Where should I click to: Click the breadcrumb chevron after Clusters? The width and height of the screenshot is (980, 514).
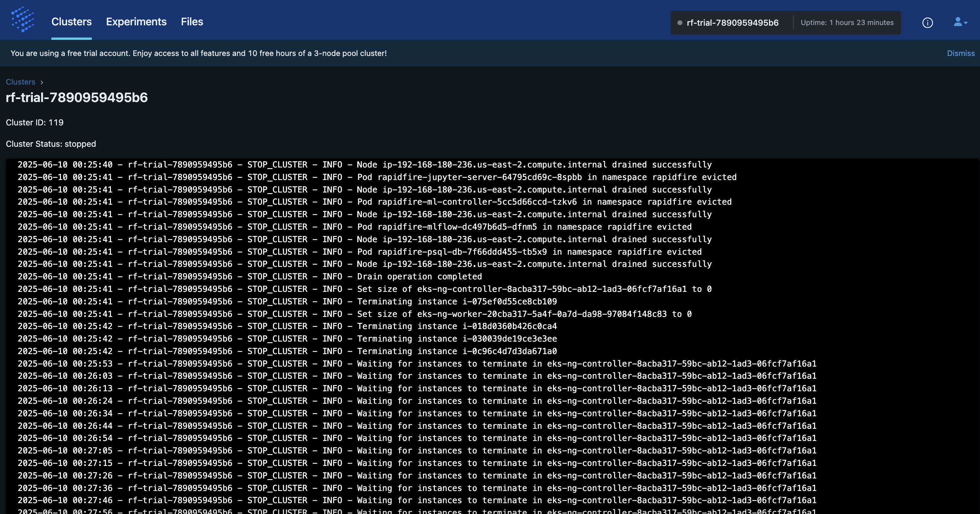click(x=42, y=82)
